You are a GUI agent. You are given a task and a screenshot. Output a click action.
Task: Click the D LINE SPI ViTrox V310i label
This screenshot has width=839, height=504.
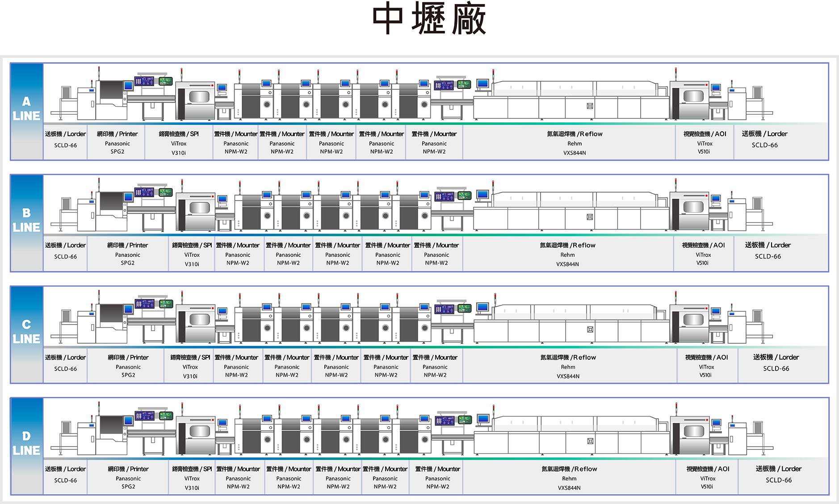click(192, 478)
